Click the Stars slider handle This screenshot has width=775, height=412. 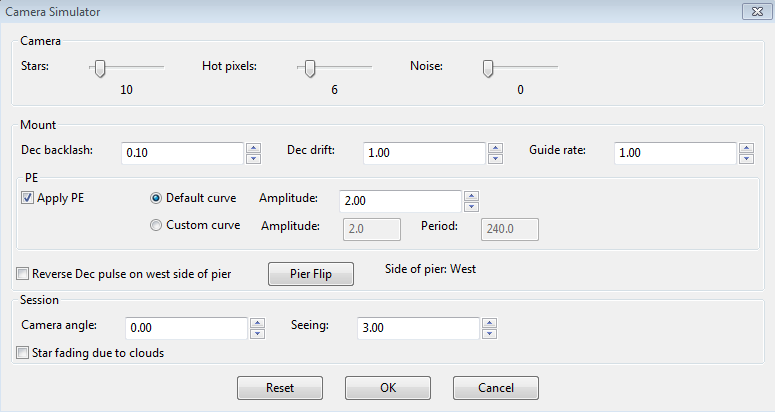coord(99,68)
